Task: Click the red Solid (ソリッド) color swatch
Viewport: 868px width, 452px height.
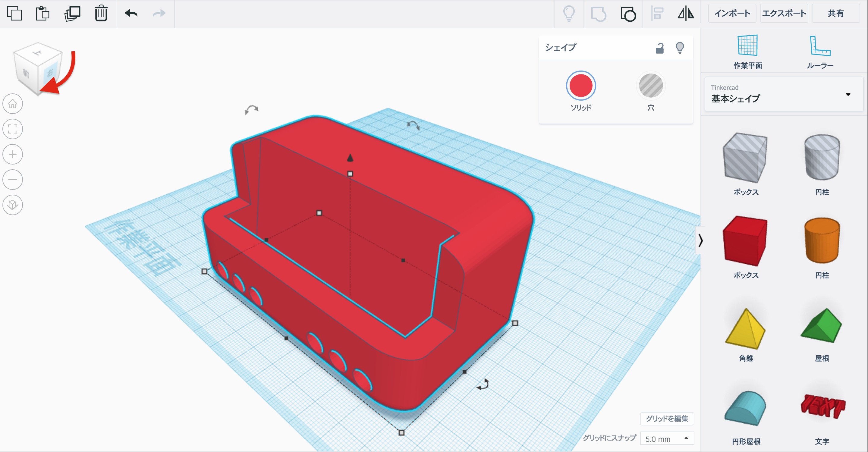Action: tap(580, 86)
